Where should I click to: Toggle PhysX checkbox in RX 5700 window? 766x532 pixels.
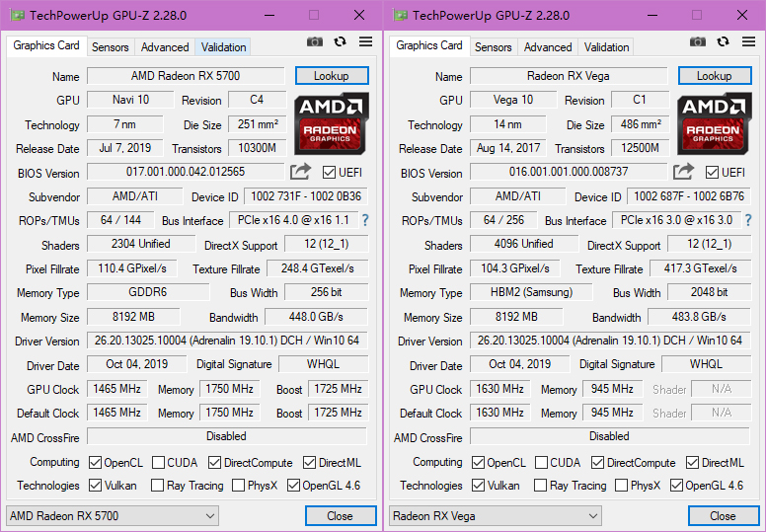point(239,486)
